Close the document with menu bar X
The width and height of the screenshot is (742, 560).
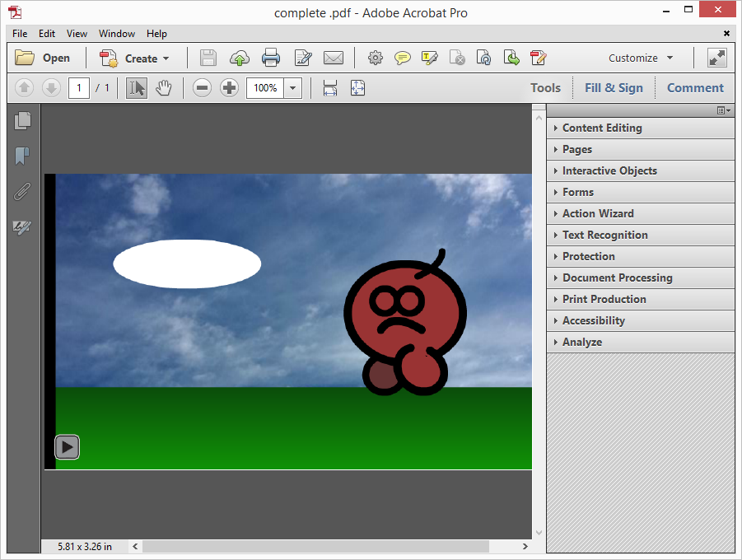726,33
